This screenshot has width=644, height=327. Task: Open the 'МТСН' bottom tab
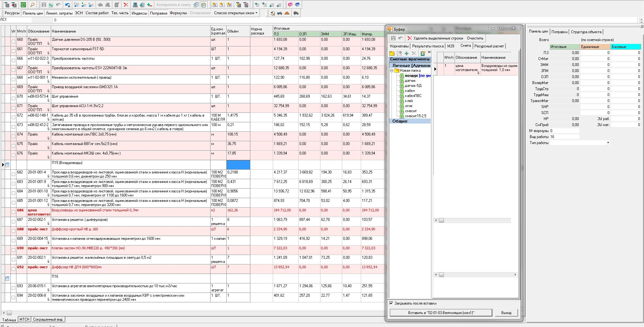coord(24,319)
